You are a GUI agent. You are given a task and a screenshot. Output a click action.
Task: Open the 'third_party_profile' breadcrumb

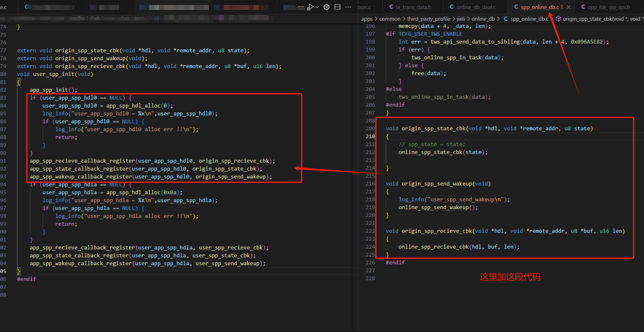429,19
